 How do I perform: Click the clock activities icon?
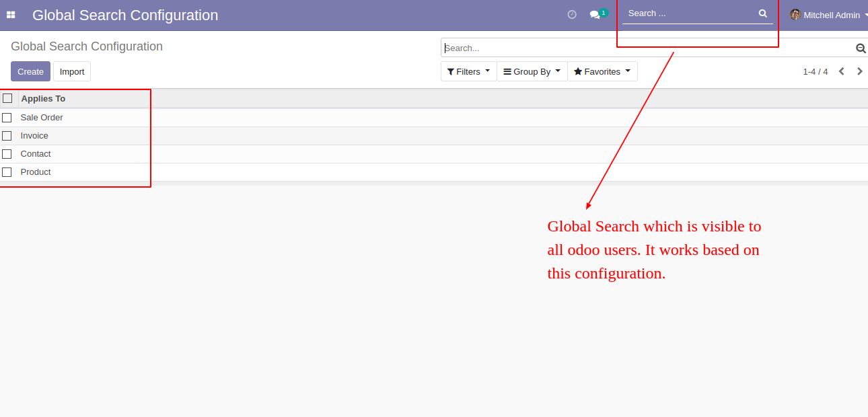572,14
